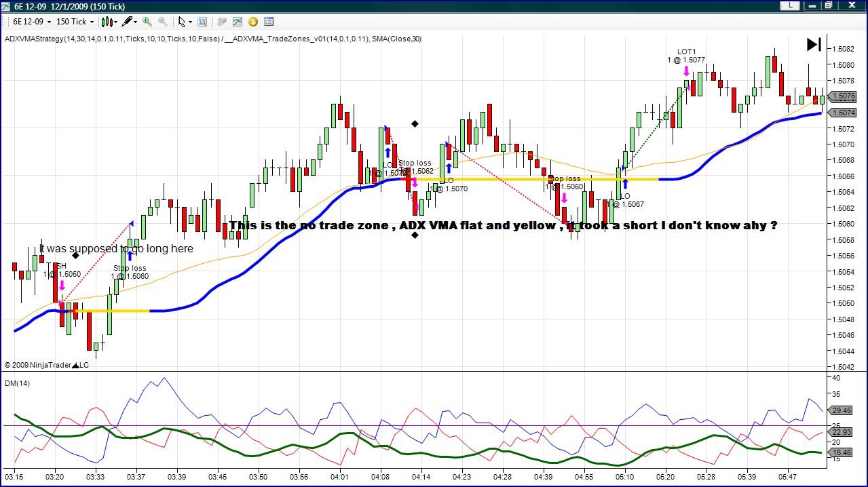Viewport: 868px width, 487px height.
Task: Click the LOT1 1 @ 1.5077 trade label
Action: pyautogui.click(x=686, y=56)
